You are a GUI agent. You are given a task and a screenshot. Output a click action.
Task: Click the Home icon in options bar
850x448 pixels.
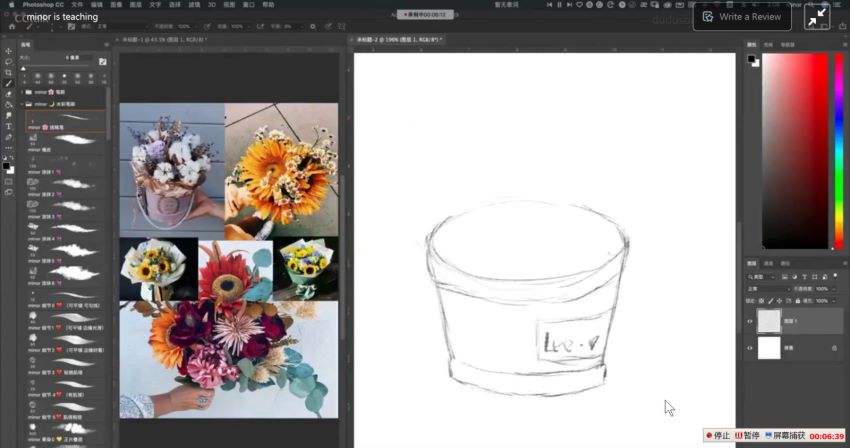[12, 26]
